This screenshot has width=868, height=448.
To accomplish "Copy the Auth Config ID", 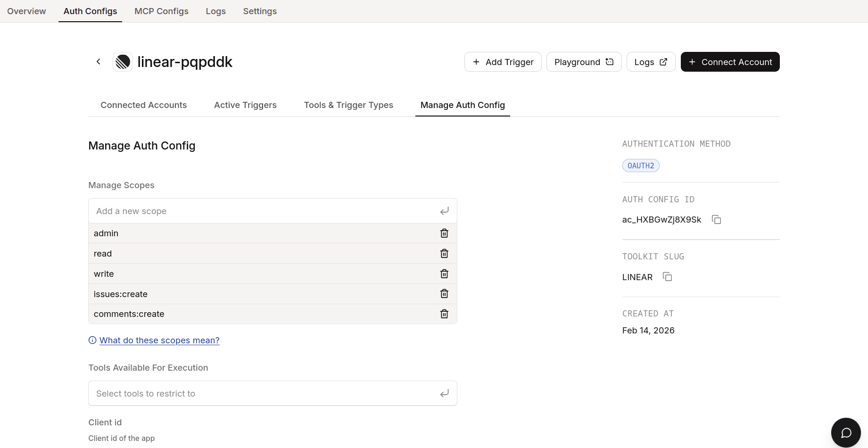I will point(717,220).
